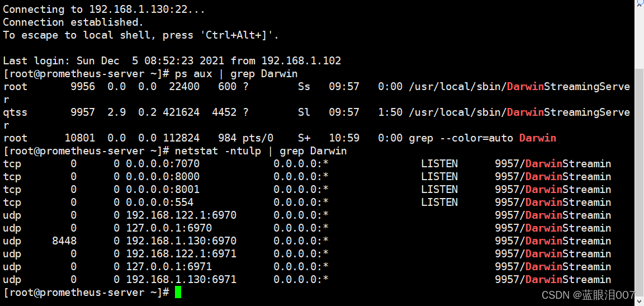This screenshot has height=306, width=644.
Task: Click the green cursor at the prompt
Action: click(x=178, y=293)
